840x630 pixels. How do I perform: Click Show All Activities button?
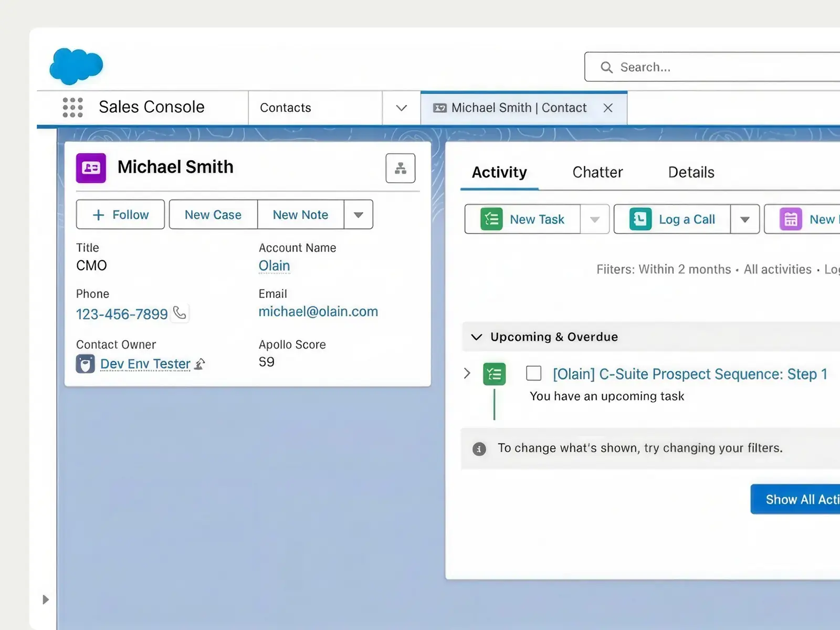click(795, 499)
